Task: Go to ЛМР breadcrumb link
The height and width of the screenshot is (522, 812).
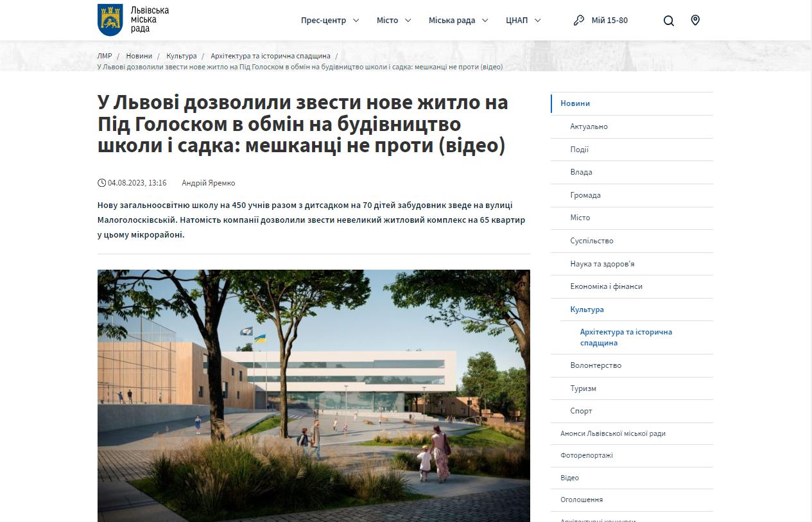Action: point(105,57)
